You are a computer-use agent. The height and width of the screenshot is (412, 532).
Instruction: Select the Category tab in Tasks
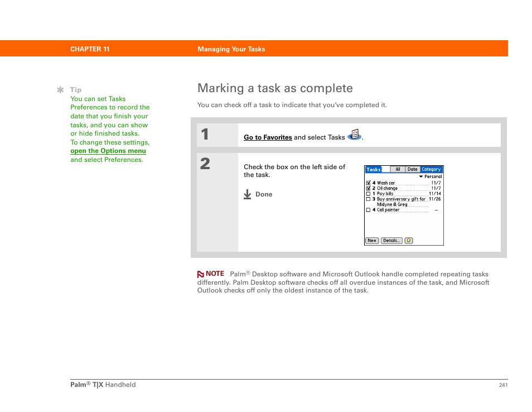(431, 169)
